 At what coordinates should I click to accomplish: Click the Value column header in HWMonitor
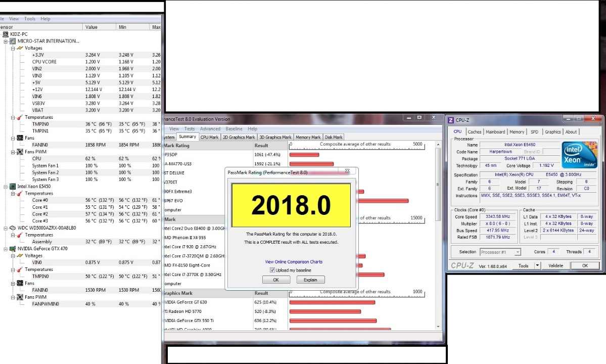[x=99, y=27]
